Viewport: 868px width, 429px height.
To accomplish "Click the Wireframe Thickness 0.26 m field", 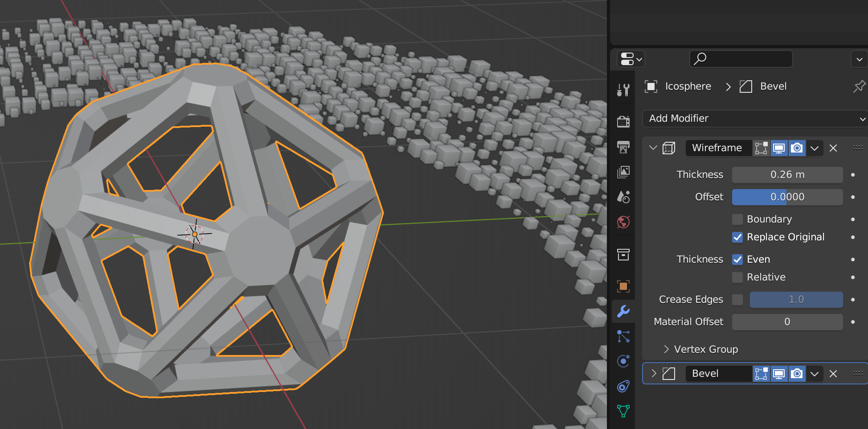I will (x=787, y=175).
